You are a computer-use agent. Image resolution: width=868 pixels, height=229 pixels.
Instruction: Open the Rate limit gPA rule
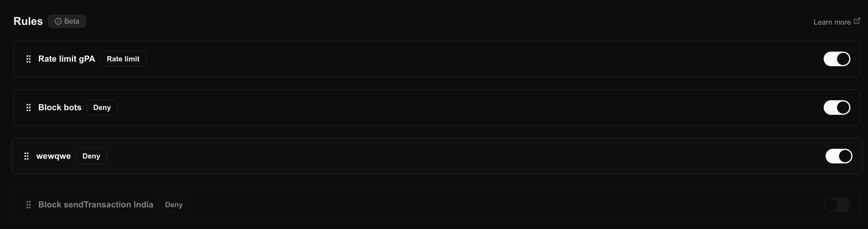point(67,59)
